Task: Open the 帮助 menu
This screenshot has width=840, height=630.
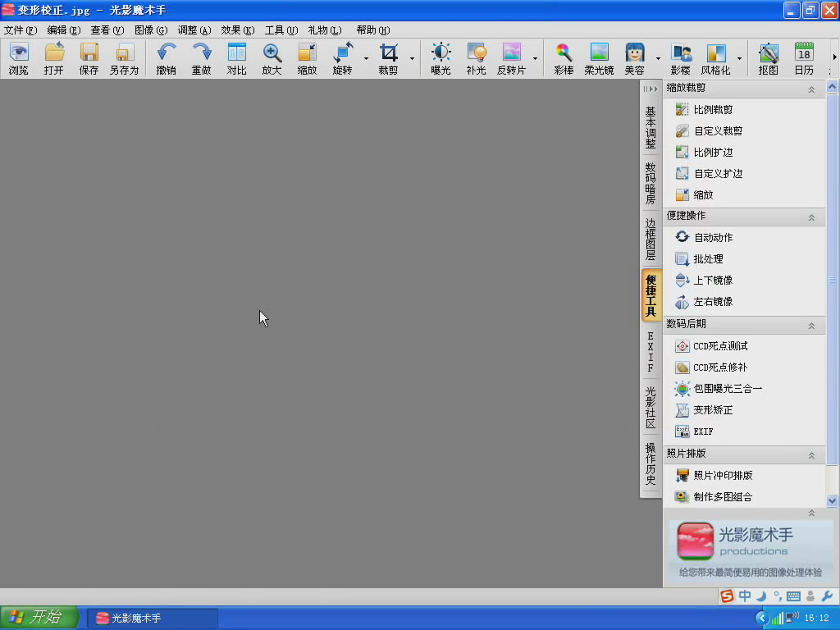Action: pos(373,30)
